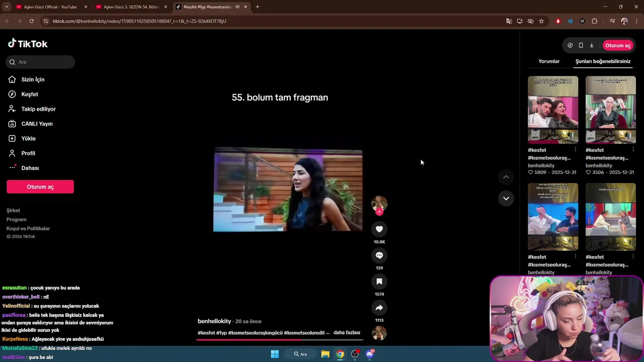Focus the Ara search field in TikTok
Screen dimensions: 644x362
click(x=40, y=62)
